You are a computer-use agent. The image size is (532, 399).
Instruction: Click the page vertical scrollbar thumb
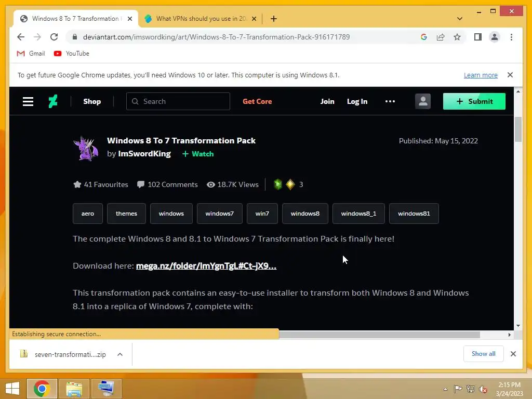coord(518,129)
